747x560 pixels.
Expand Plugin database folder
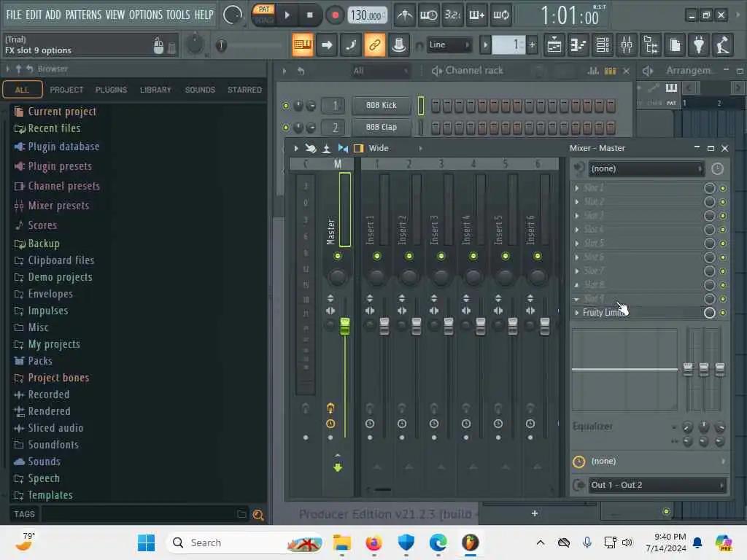[x=63, y=147]
